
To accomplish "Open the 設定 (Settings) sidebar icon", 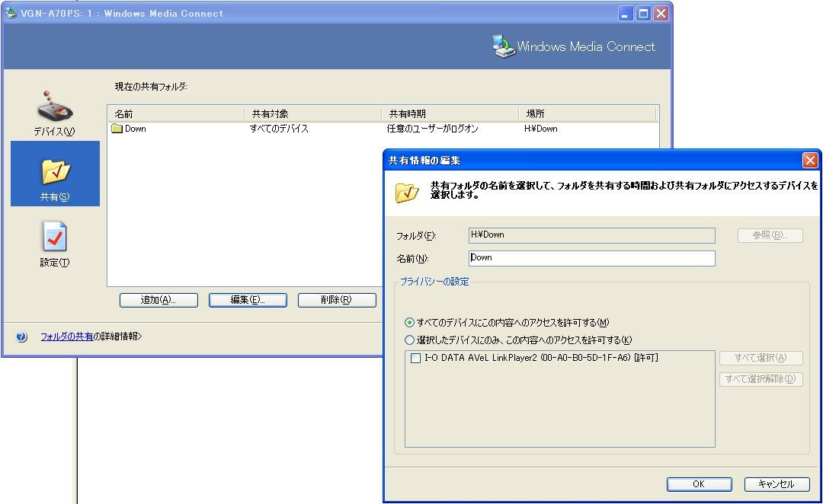I will [x=55, y=244].
